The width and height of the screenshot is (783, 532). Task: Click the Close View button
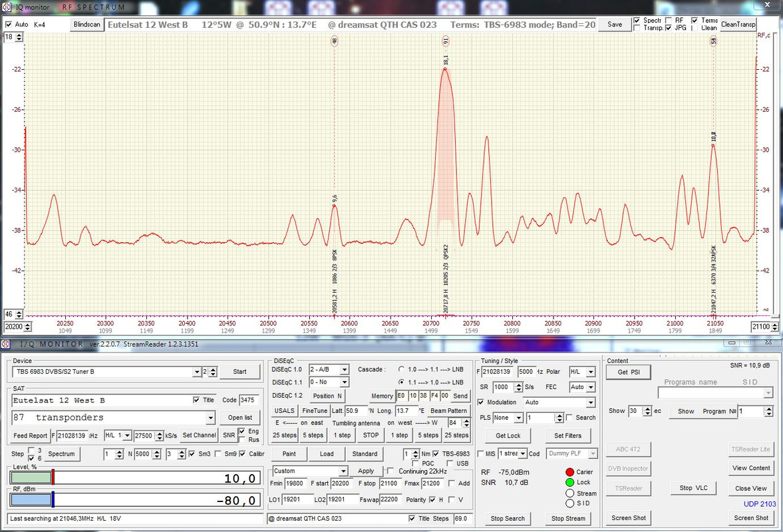click(x=751, y=488)
